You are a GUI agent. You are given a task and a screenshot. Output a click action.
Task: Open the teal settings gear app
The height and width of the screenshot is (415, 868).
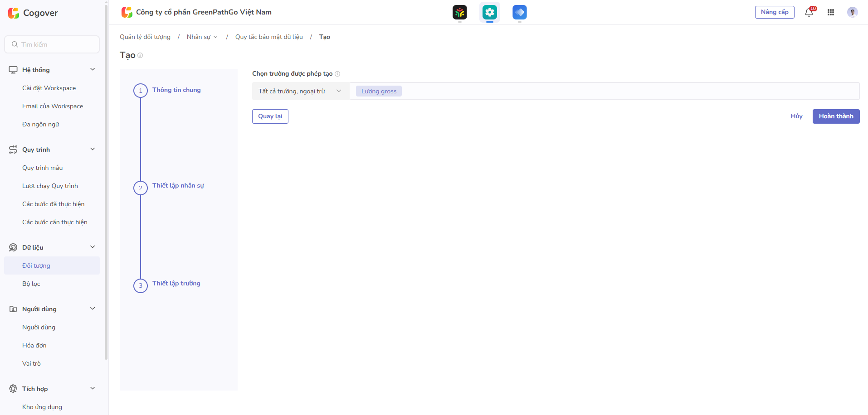tap(489, 12)
